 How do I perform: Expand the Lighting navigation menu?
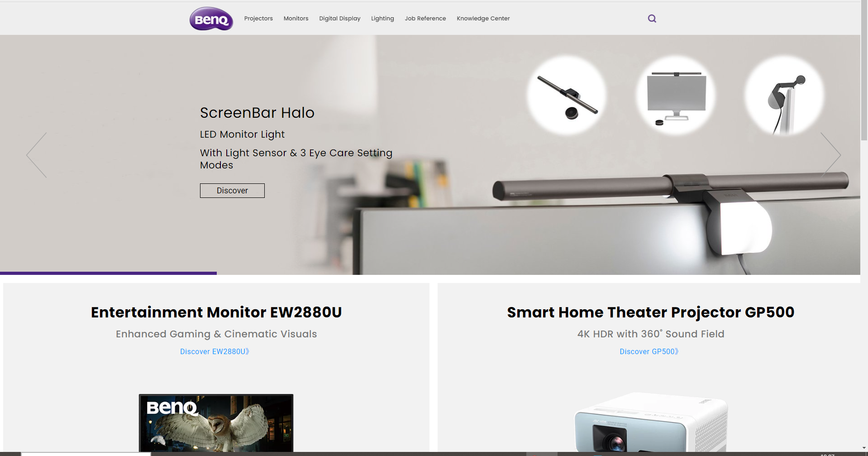(x=382, y=19)
